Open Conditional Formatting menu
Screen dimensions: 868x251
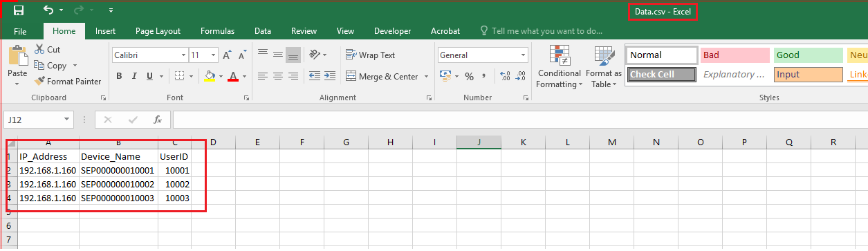(x=560, y=67)
